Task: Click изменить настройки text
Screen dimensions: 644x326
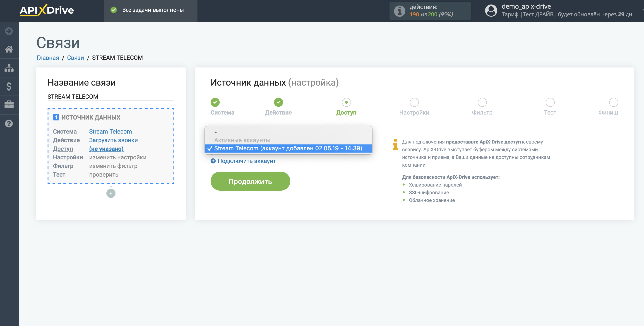Action: pos(118,158)
